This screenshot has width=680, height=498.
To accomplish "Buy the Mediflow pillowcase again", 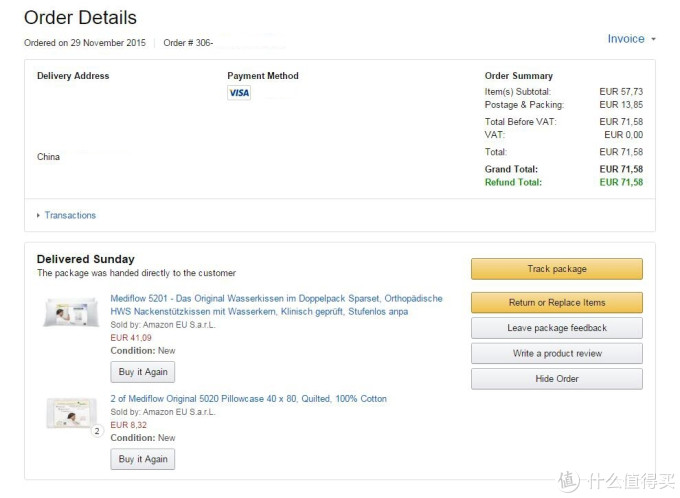I will (142, 459).
